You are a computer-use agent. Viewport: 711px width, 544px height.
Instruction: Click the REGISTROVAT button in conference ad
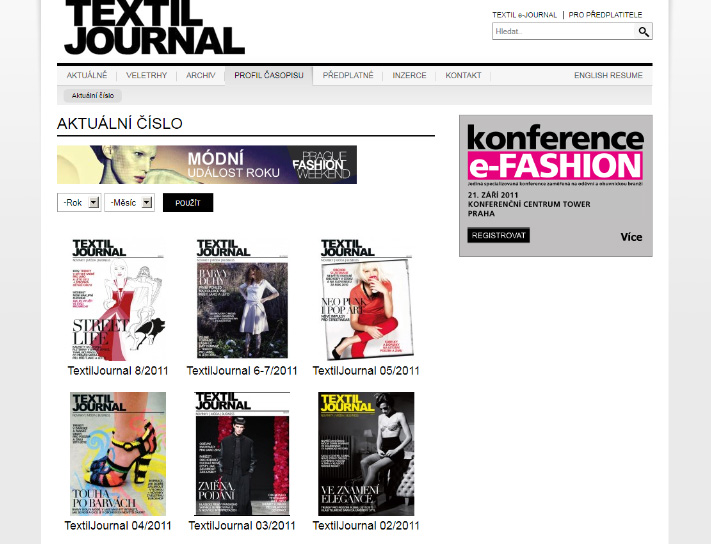498,235
